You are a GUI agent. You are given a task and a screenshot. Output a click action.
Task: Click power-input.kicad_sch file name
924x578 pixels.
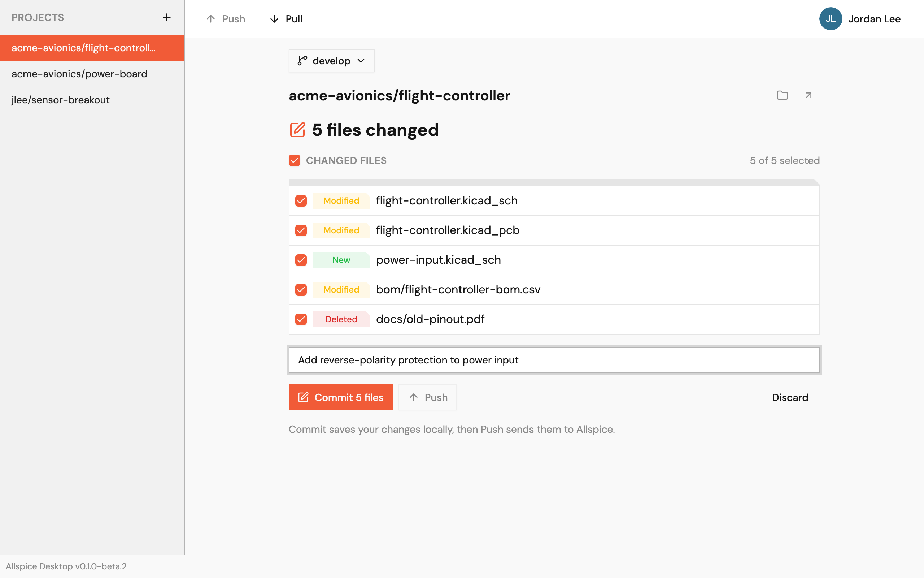(x=438, y=260)
